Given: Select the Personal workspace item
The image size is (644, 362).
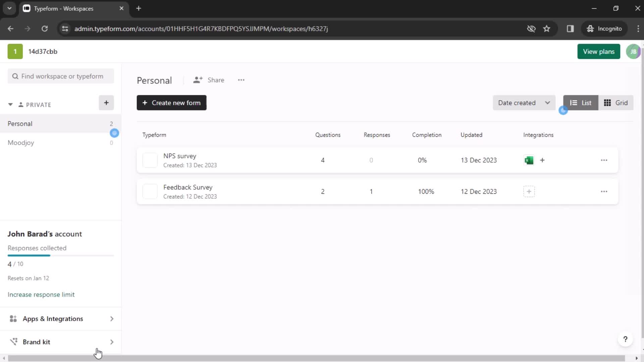Looking at the screenshot, I should coord(19,124).
